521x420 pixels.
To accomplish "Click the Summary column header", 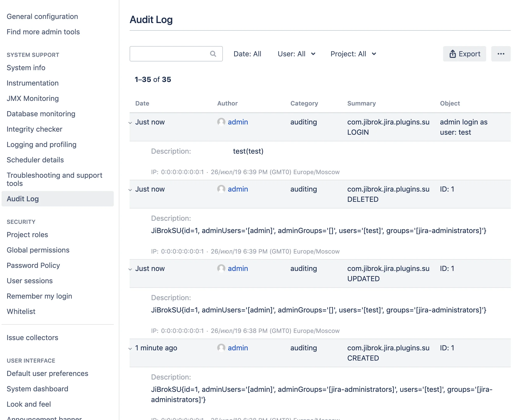I will click(361, 103).
